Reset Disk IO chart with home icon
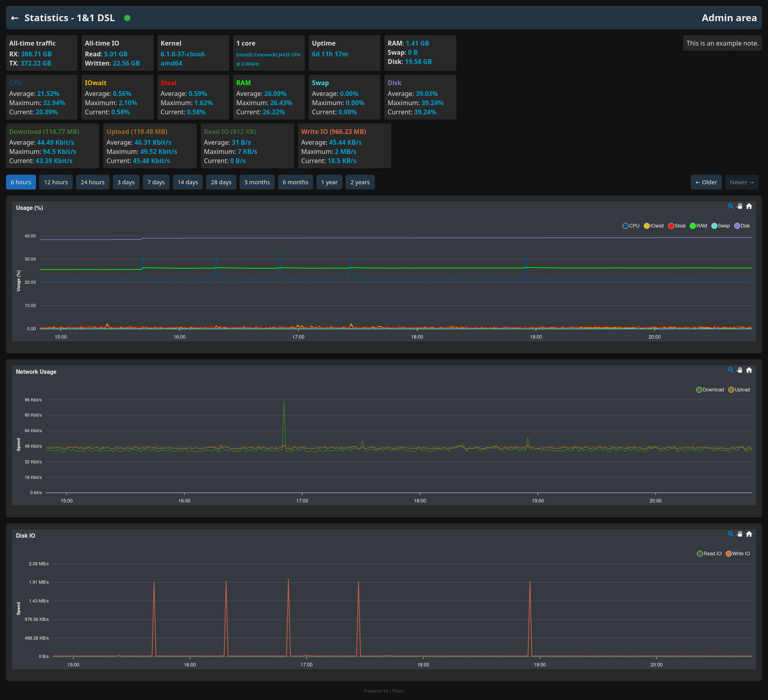Screen dimensions: 768x700 pos(749,534)
